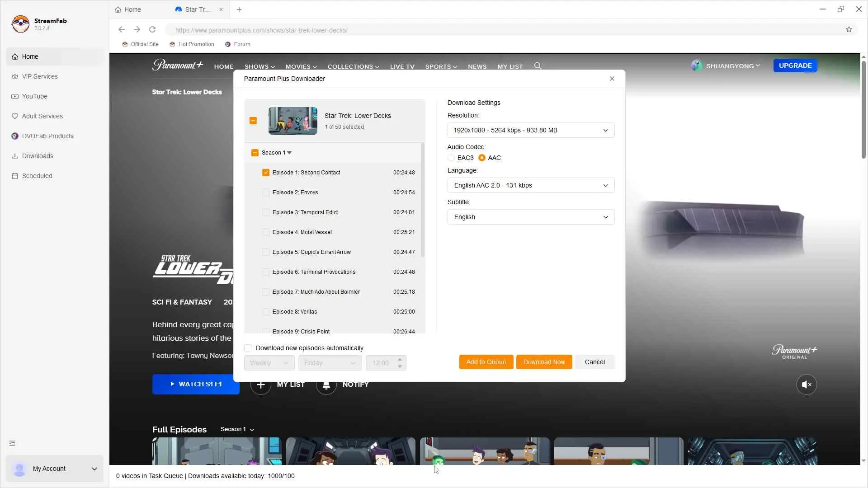Screen dimensions: 868x488
Task: Close the Paramount Plus Downloader dialog
Action: [612, 79]
